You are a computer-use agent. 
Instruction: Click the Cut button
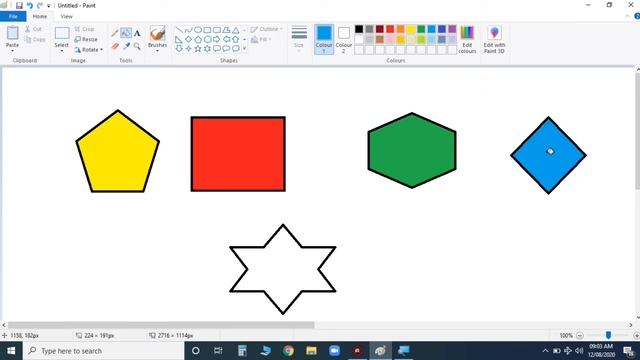click(33, 29)
